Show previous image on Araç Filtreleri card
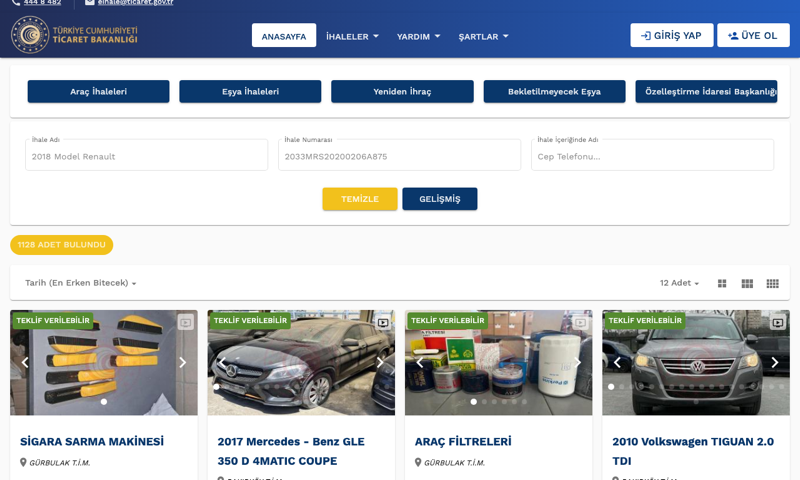The width and height of the screenshot is (800, 480). tap(420, 362)
